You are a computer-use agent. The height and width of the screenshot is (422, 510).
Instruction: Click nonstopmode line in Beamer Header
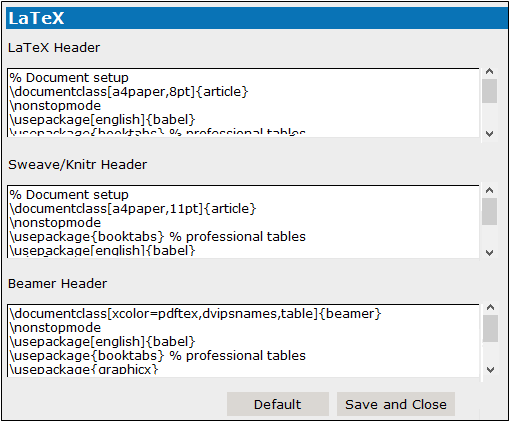pos(55,328)
